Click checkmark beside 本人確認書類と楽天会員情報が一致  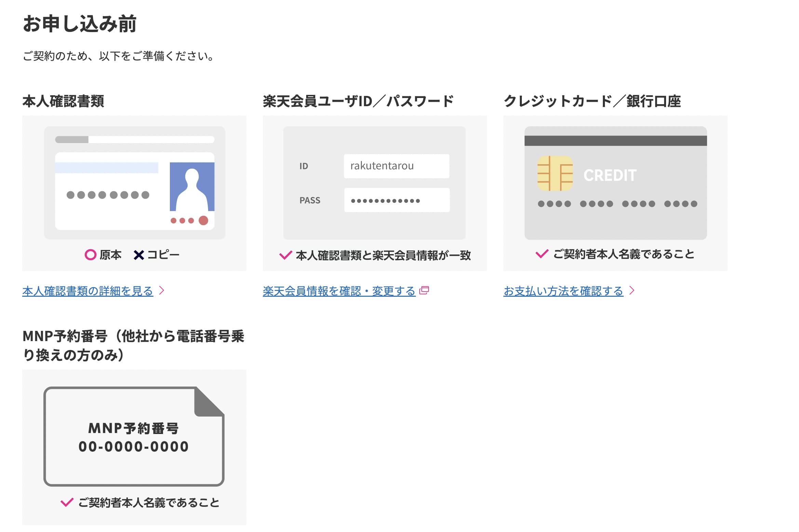pos(285,255)
